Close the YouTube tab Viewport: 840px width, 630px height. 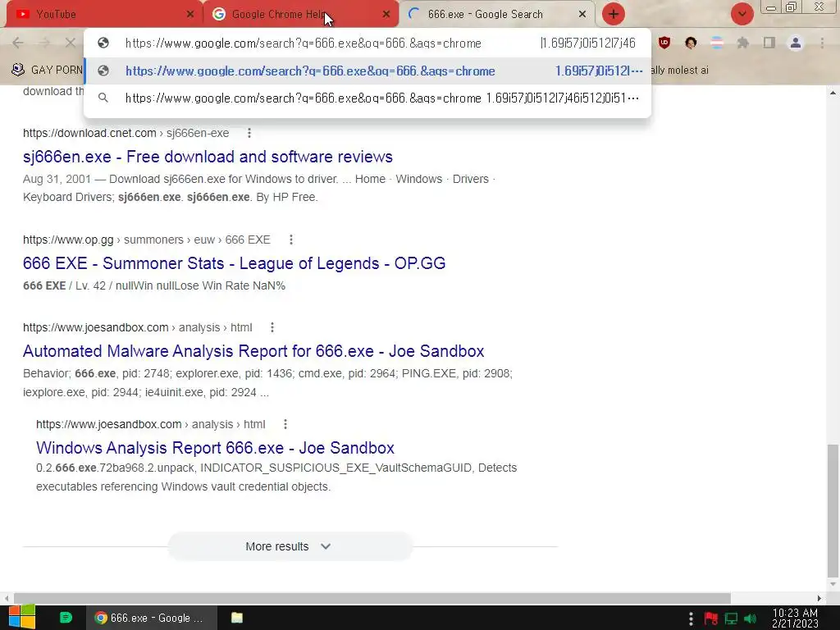189,15
